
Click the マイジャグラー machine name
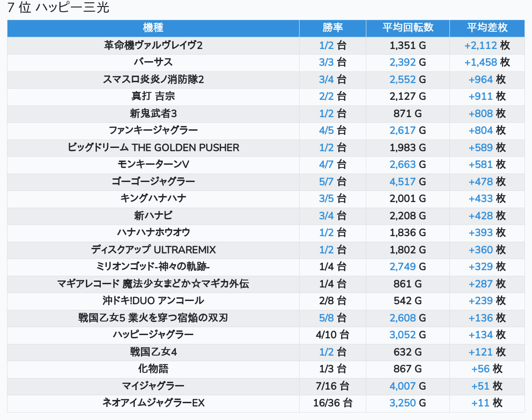pyautogui.click(x=153, y=386)
